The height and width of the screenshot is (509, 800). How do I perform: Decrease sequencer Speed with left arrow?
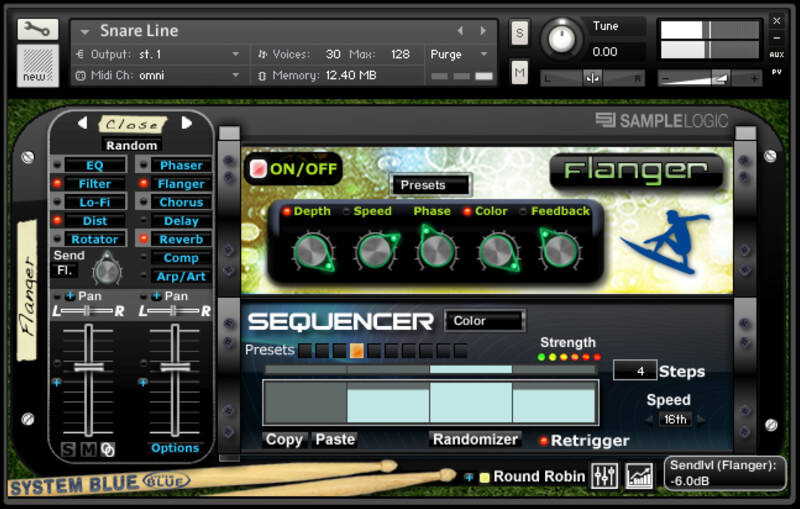point(649,420)
